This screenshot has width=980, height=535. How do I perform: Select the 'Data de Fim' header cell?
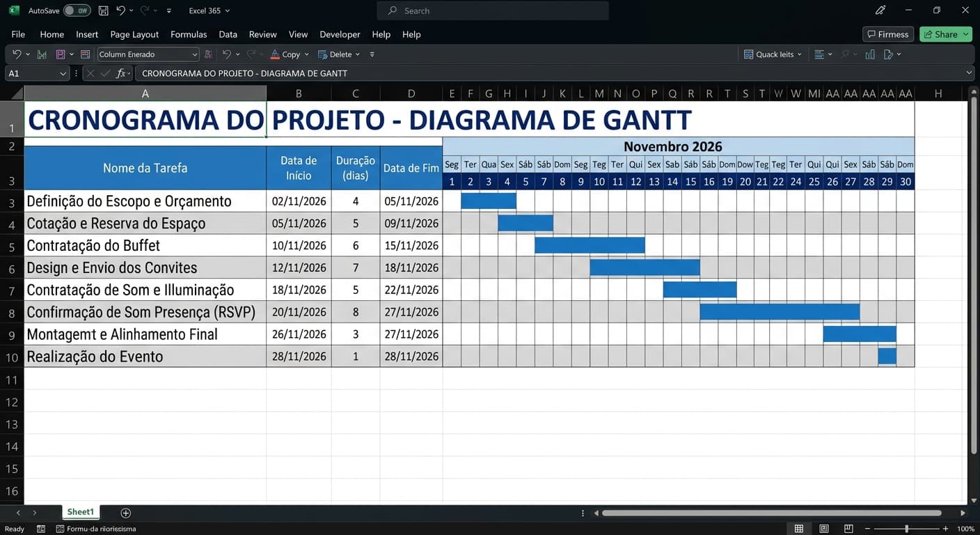(411, 168)
